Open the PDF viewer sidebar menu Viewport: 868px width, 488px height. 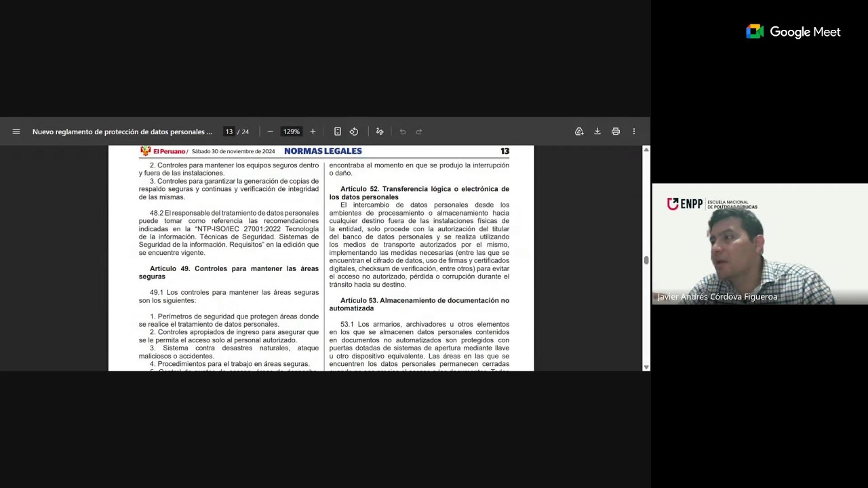click(x=16, y=131)
